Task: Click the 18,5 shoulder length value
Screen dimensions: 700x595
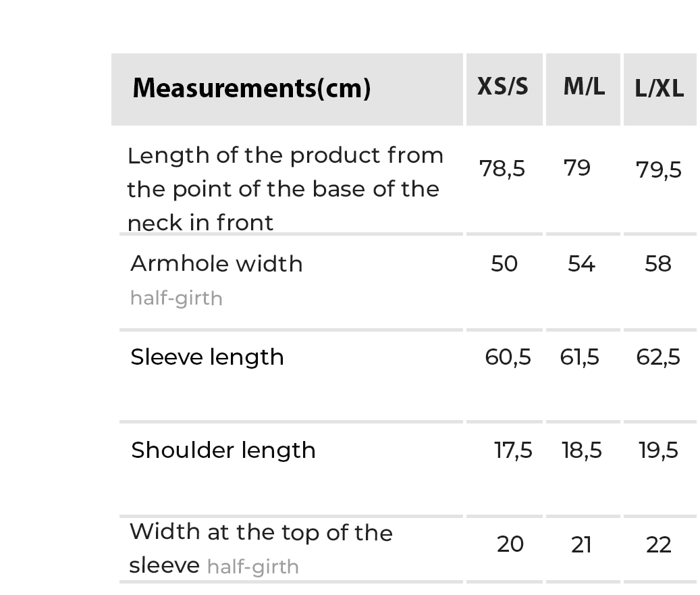Action: coord(582,450)
